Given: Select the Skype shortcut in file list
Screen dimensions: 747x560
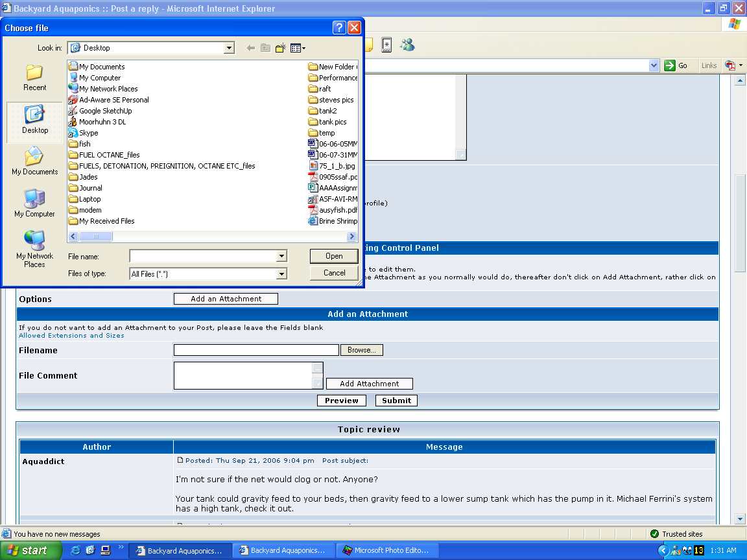Looking at the screenshot, I should 88,133.
